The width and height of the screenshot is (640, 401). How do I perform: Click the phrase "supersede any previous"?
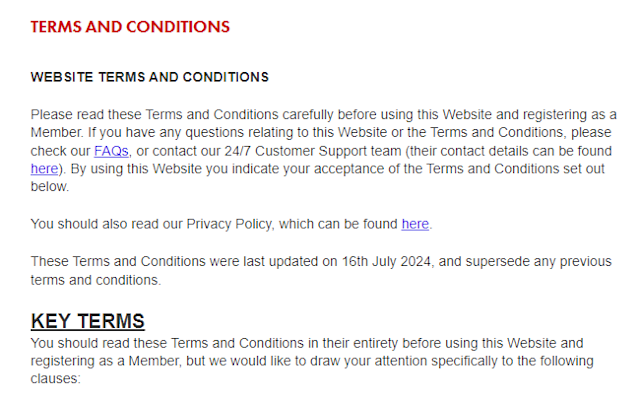538,261
